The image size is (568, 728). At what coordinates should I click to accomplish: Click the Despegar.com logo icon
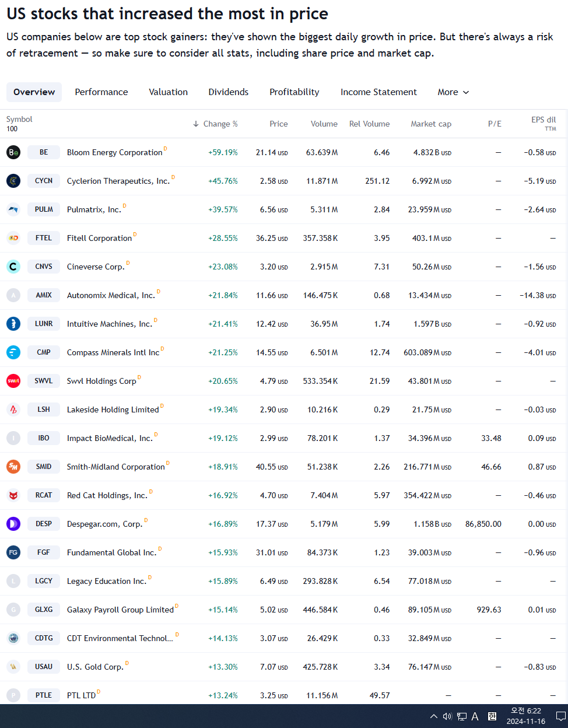click(13, 524)
